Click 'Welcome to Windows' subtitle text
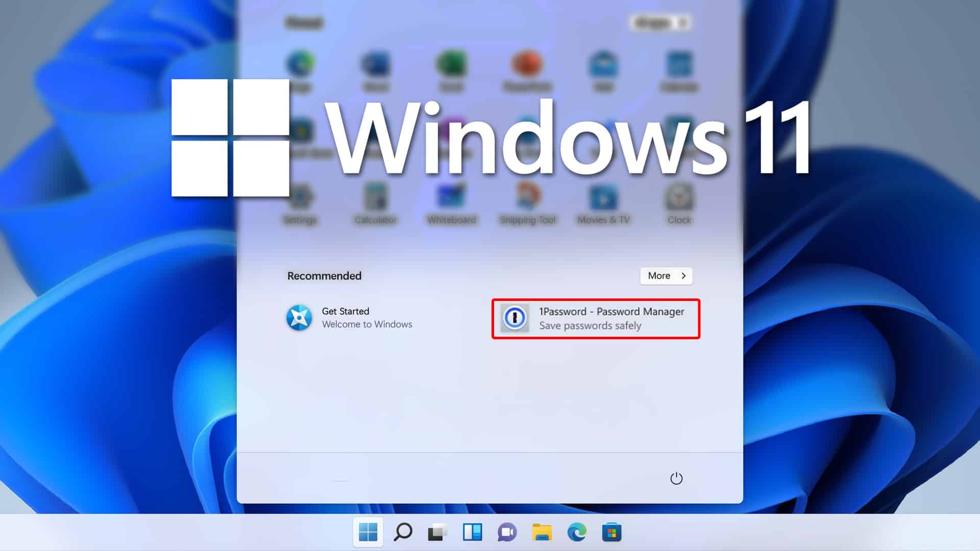The image size is (980, 551). click(x=367, y=324)
